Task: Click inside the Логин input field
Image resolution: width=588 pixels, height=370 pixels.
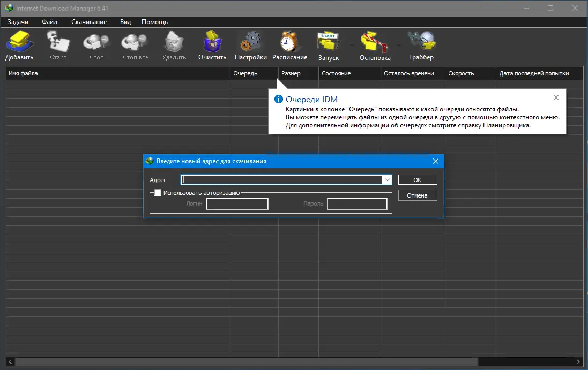Action: [x=237, y=203]
